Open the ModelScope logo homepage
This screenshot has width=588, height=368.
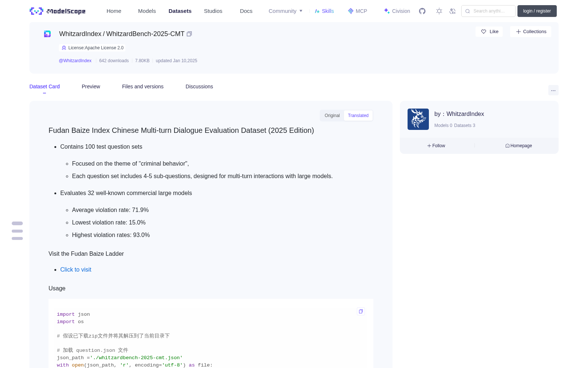58,11
